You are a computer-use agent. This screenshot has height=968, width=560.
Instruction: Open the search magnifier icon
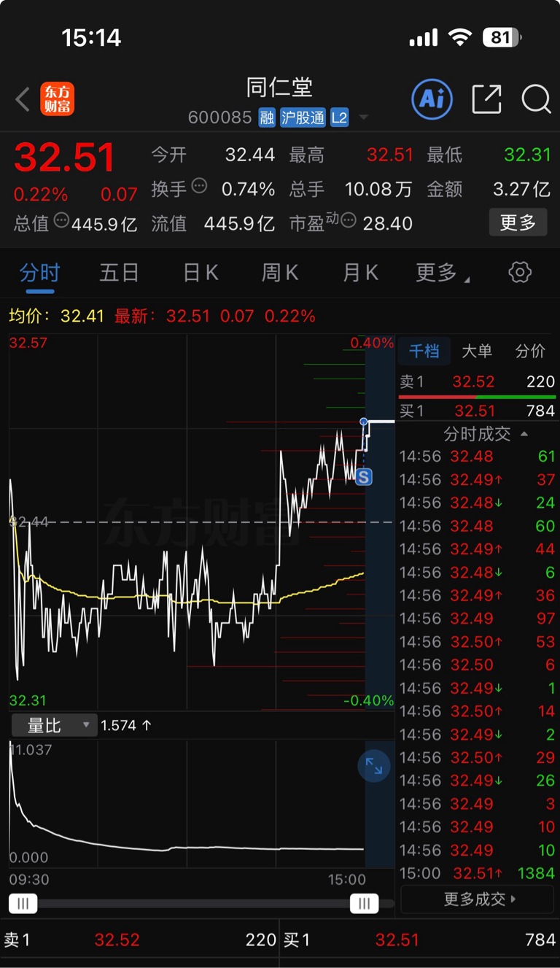pyautogui.click(x=536, y=99)
